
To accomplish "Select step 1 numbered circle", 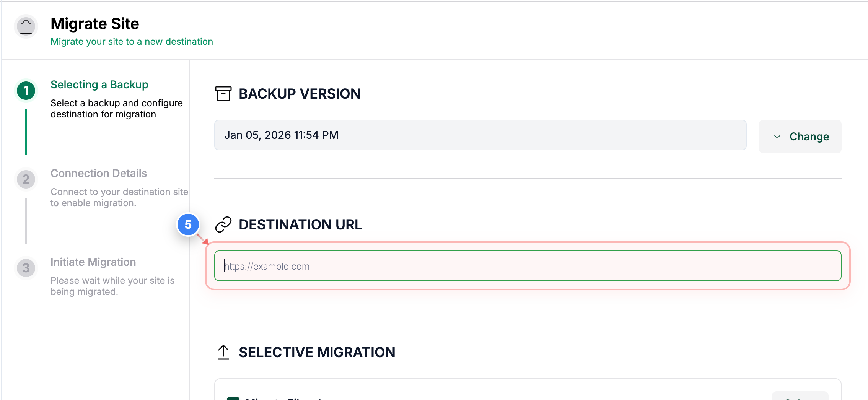I will tap(26, 91).
